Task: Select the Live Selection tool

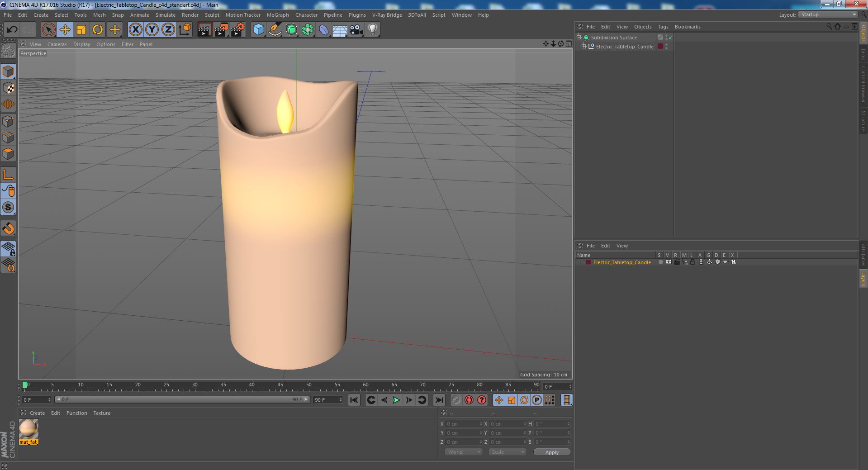Action: point(48,30)
